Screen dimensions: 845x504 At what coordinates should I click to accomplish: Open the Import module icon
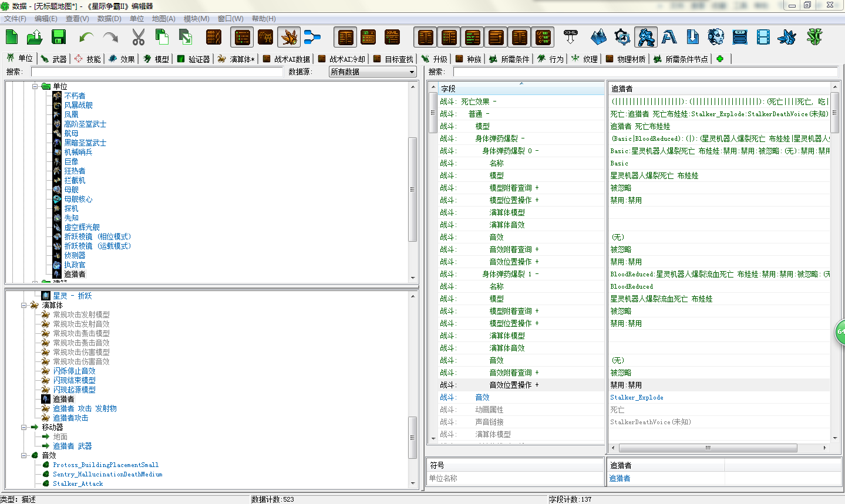693,38
